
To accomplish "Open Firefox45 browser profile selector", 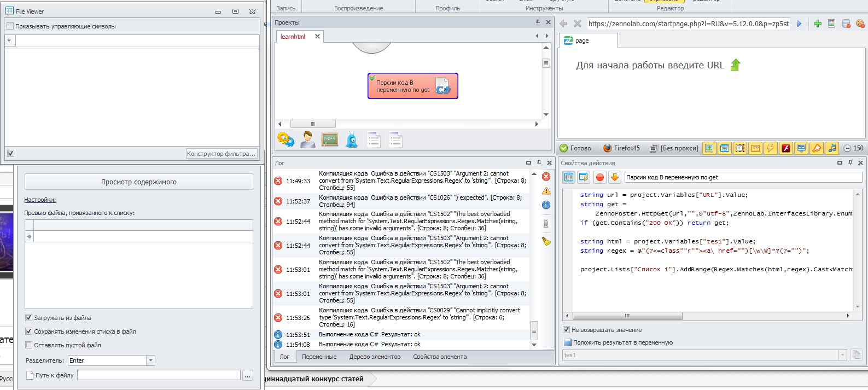I will (621, 148).
